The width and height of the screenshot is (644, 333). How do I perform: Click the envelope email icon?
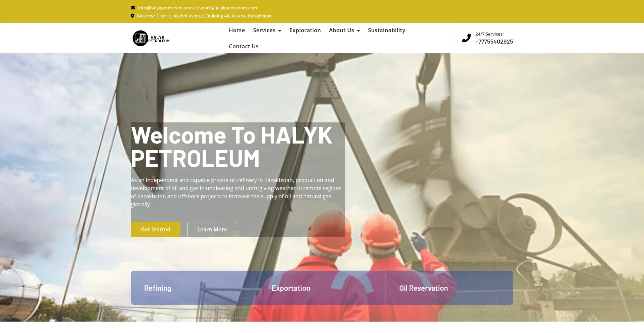click(133, 8)
